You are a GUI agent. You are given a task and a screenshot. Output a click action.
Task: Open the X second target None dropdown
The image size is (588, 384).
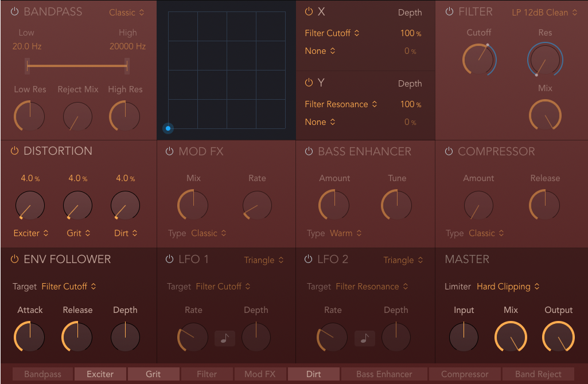tap(320, 51)
